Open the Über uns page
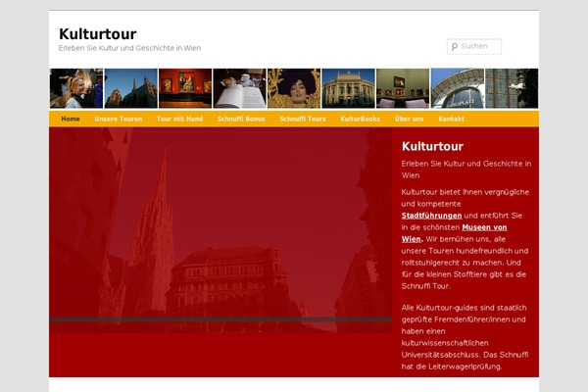The height and width of the screenshot is (392, 588). (409, 119)
